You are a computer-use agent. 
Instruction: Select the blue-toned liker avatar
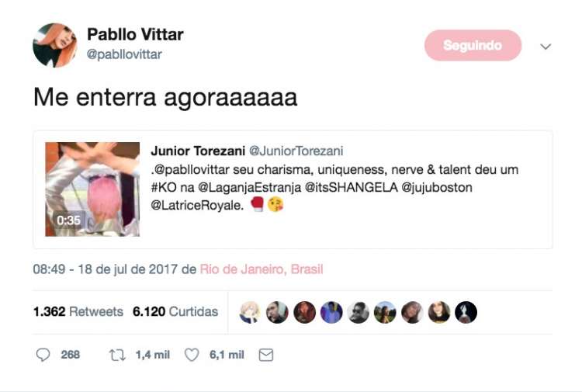click(331, 312)
